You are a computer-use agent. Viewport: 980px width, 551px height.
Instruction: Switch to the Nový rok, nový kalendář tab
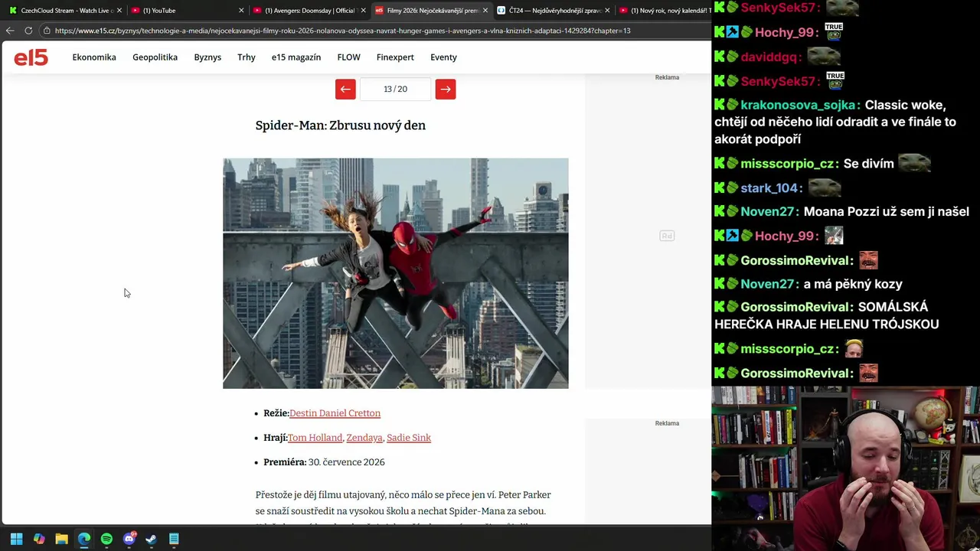663,11
